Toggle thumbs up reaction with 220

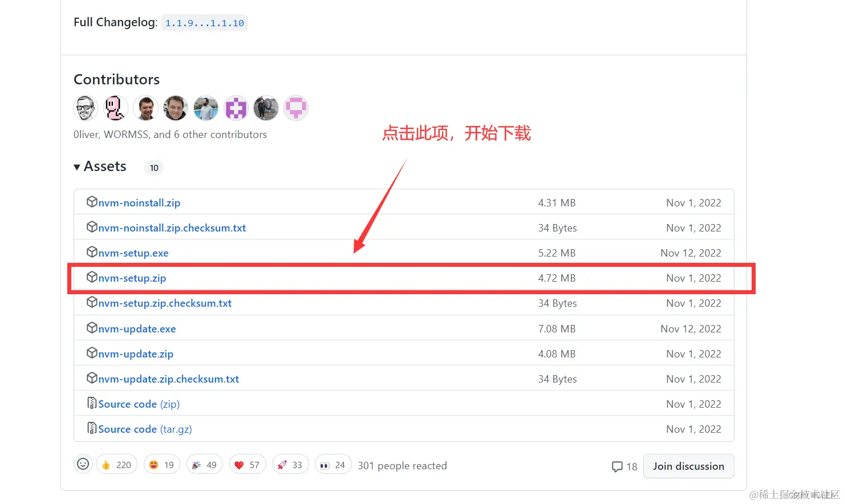pos(116,465)
